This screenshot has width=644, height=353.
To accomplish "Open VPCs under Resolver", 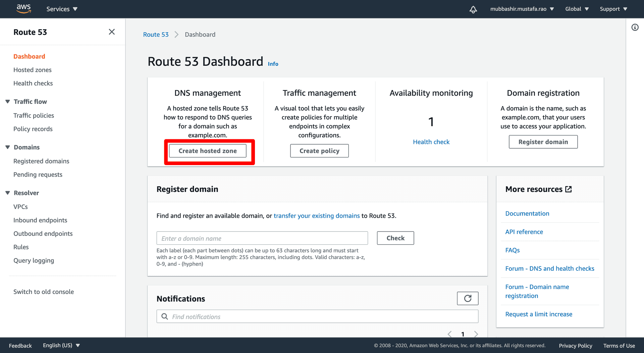I will (20, 207).
